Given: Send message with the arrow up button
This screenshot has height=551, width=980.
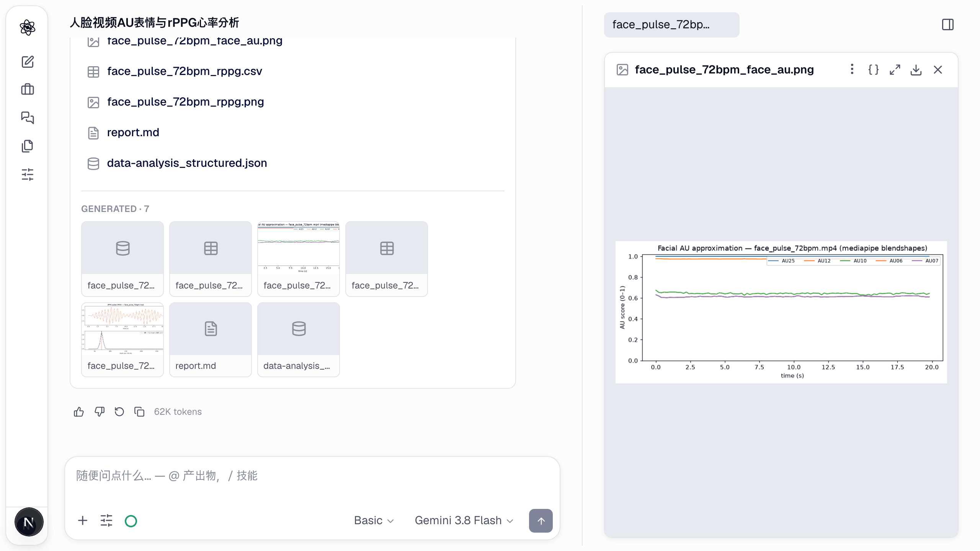Looking at the screenshot, I should tap(541, 520).
